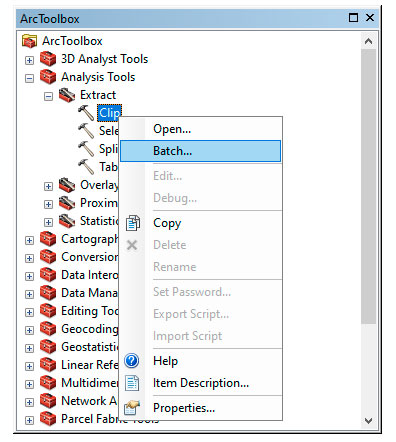Expand the Statistics toolset node

[48, 222]
